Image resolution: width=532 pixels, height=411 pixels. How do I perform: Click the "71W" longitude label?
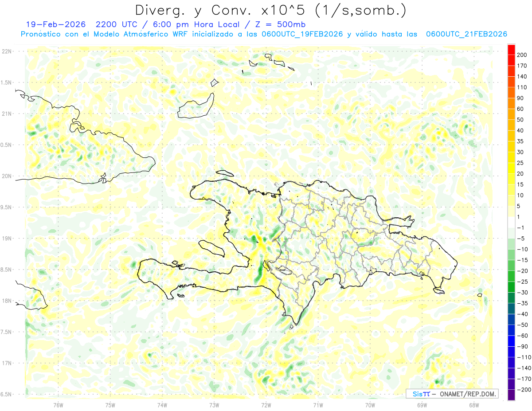click(x=318, y=404)
